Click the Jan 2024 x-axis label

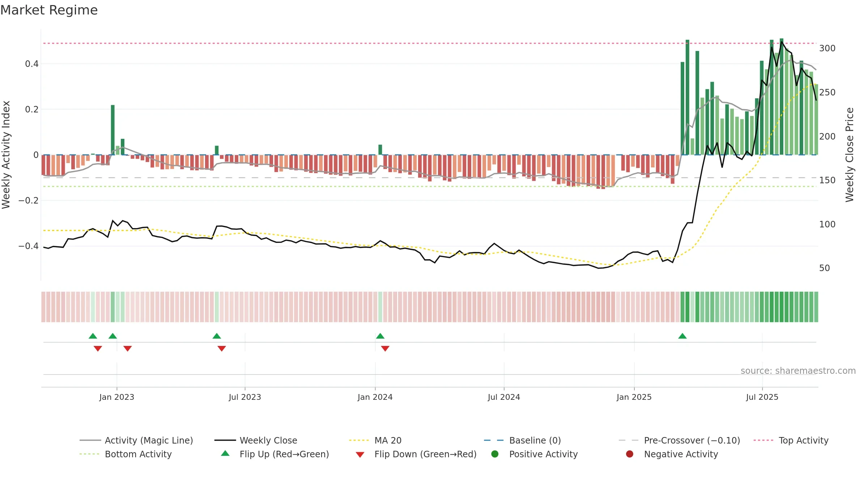click(375, 397)
